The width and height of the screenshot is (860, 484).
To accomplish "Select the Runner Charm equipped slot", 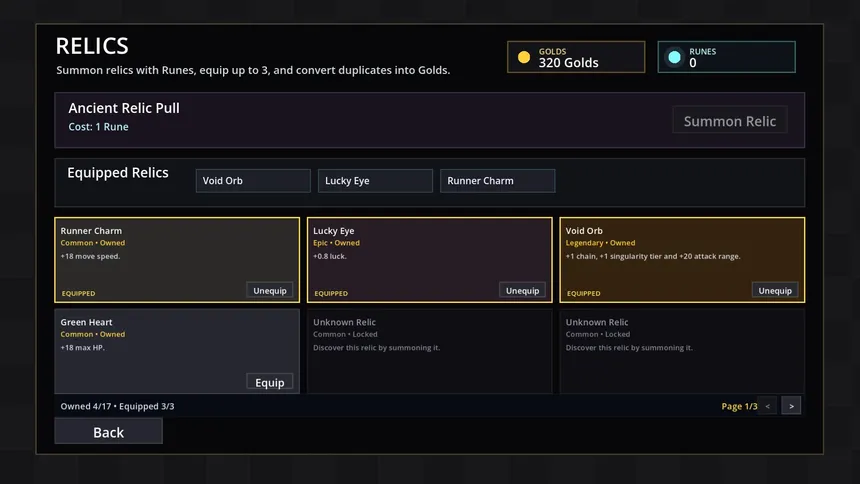I will (497, 181).
